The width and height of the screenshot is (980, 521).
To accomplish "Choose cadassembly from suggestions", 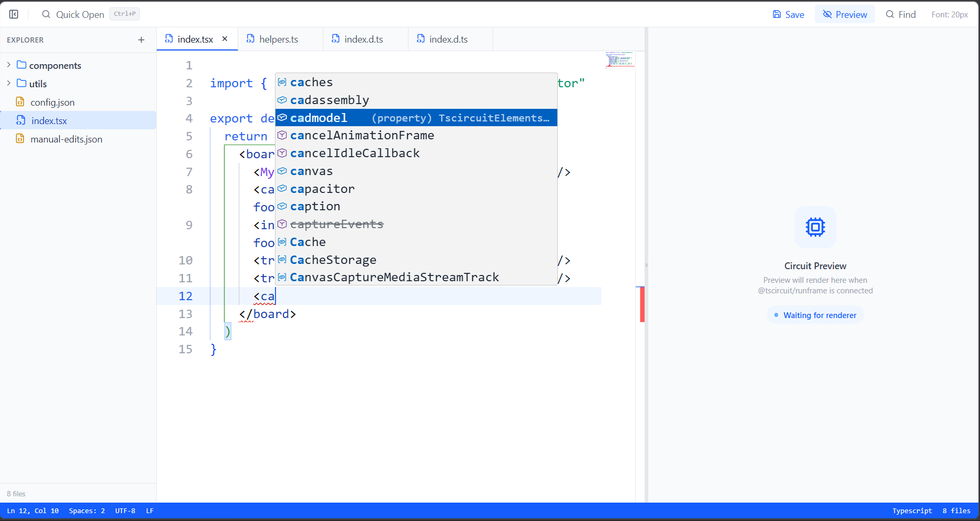I will [x=416, y=100].
